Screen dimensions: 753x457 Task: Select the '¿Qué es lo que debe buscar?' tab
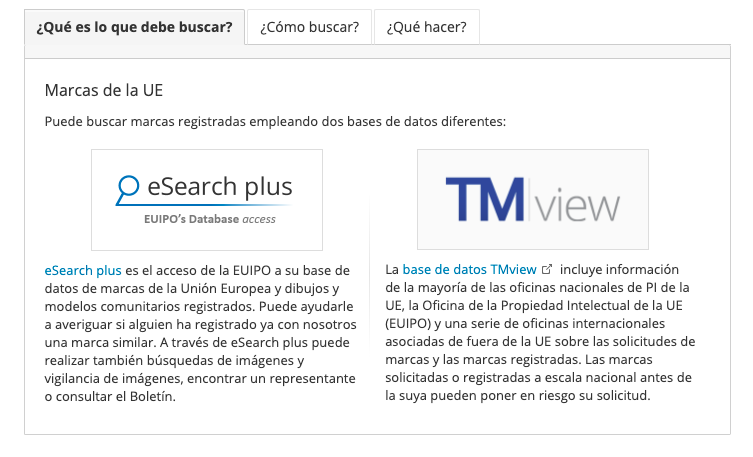tap(134, 27)
